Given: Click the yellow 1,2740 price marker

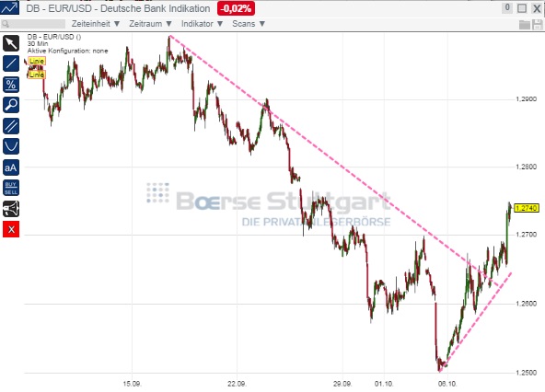Looking at the screenshot, I should 527,208.
